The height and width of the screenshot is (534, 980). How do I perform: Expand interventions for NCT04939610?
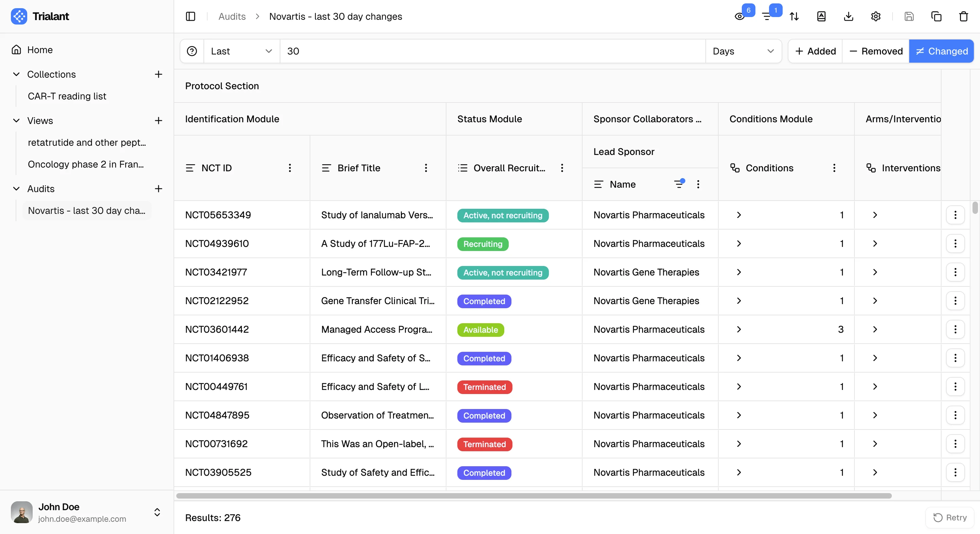coord(875,244)
